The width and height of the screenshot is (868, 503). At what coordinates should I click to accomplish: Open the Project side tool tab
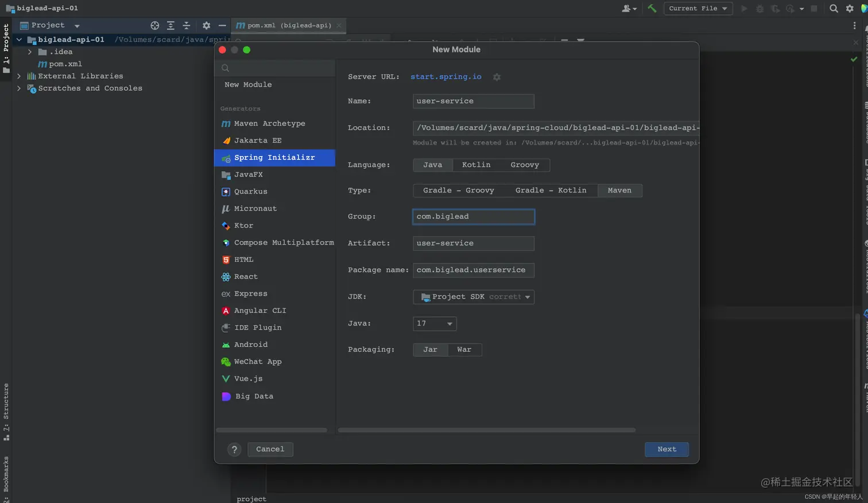(6, 48)
